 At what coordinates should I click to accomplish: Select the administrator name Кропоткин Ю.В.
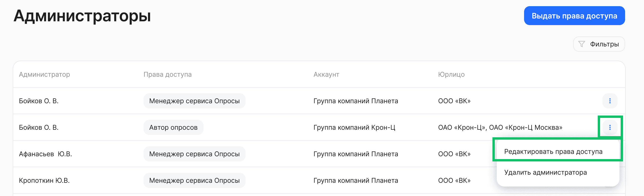[x=45, y=180]
